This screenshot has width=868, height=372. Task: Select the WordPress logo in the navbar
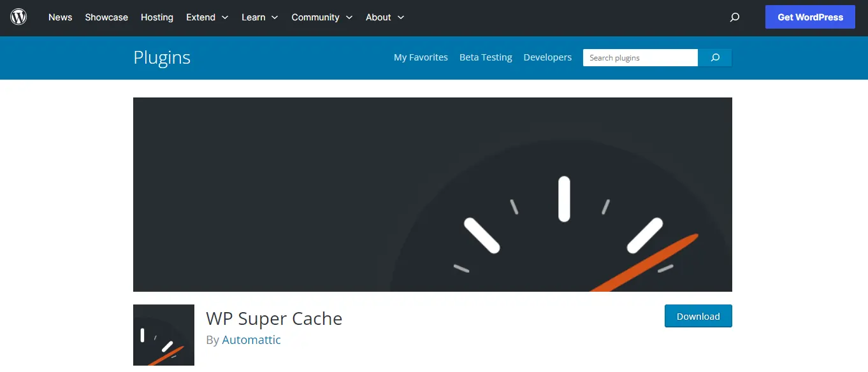coord(18,17)
